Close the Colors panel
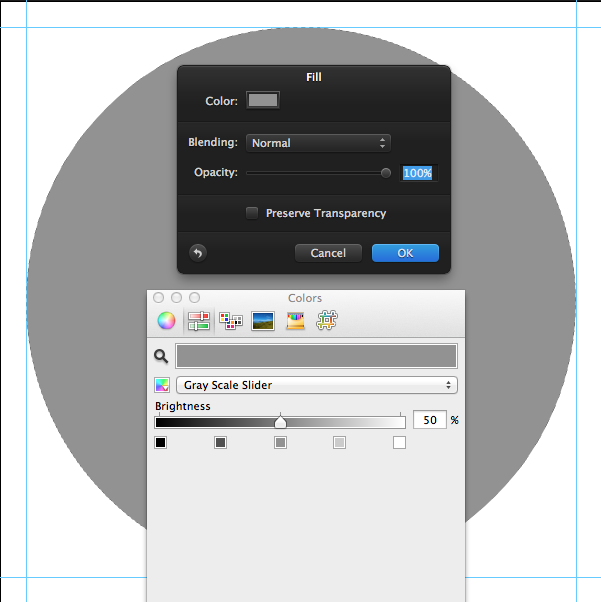 158,298
